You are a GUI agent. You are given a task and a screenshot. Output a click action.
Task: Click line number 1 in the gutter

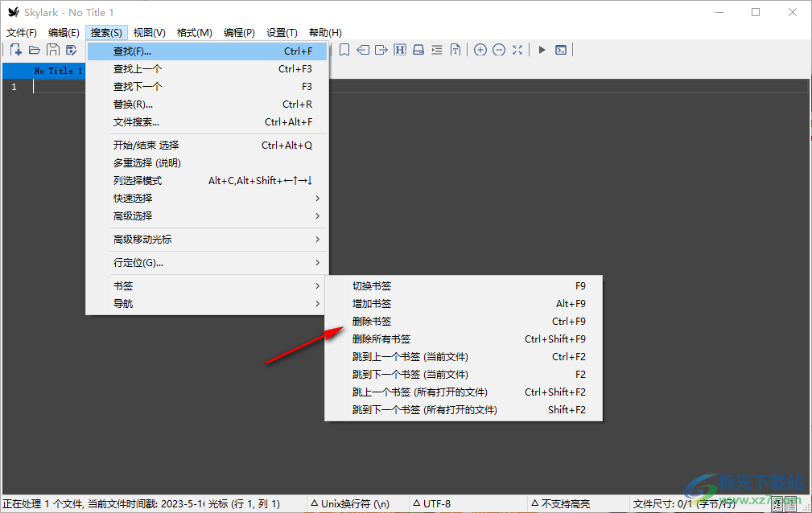pyautogui.click(x=14, y=87)
